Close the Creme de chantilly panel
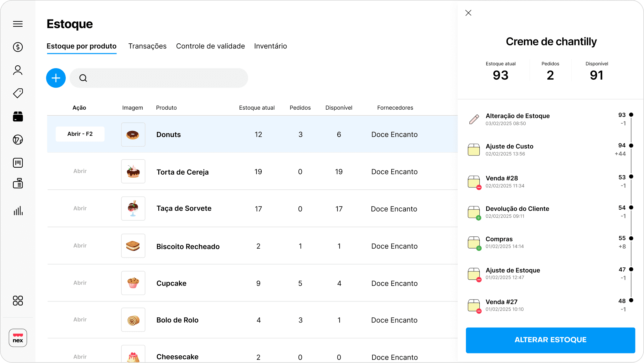The width and height of the screenshot is (644, 363). coord(468,13)
